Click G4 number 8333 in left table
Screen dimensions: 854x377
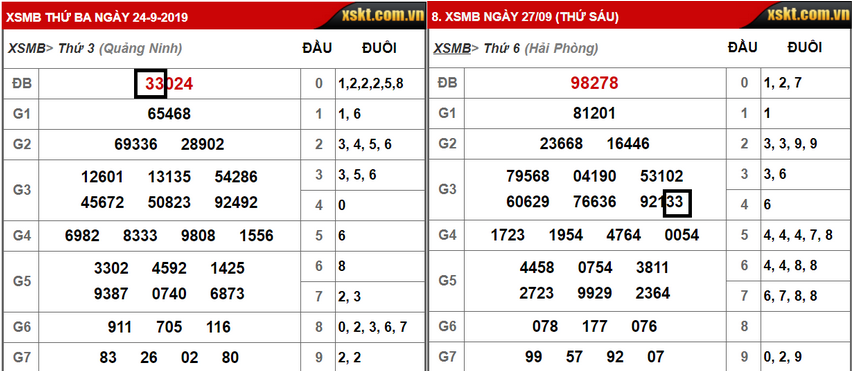coord(140,236)
